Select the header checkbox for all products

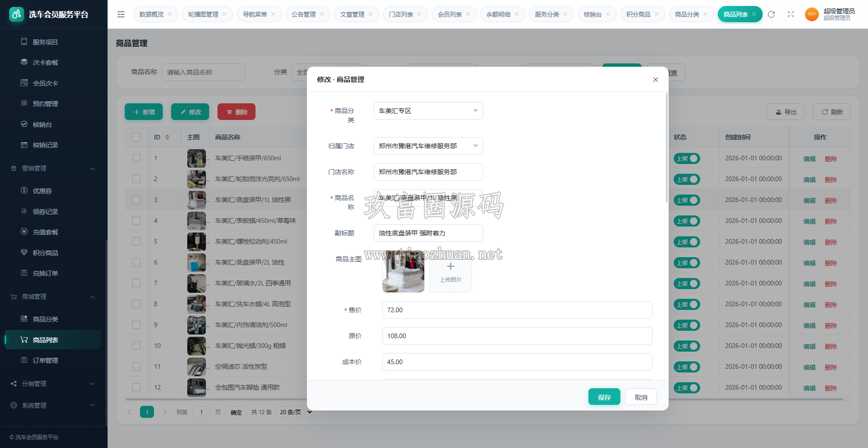click(136, 137)
